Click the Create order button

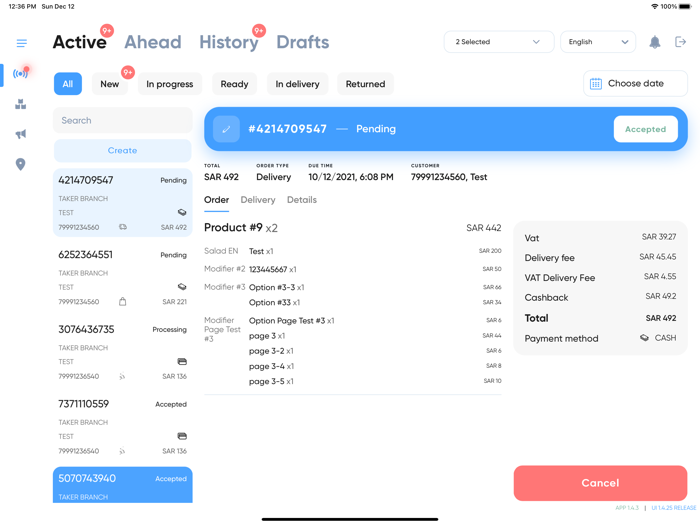(123, 150)
